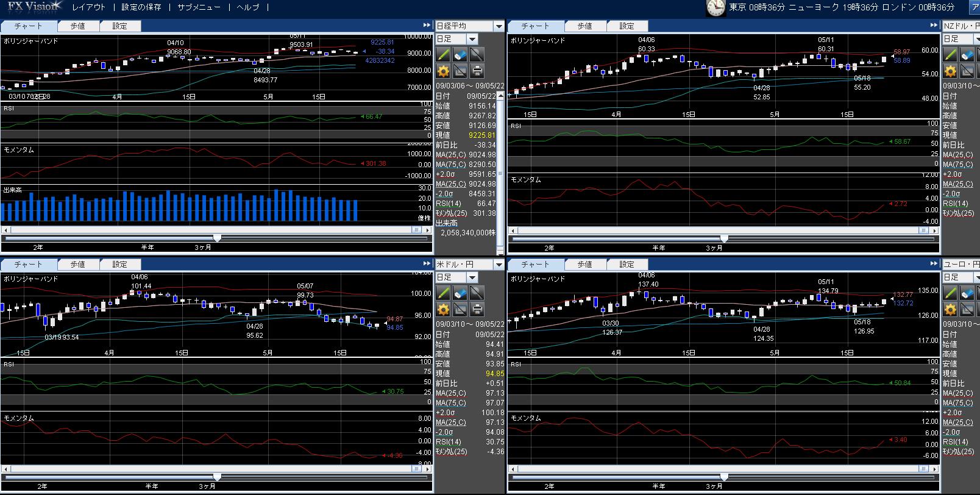Print the 米ドル・円 chart using printer icon

477,309
